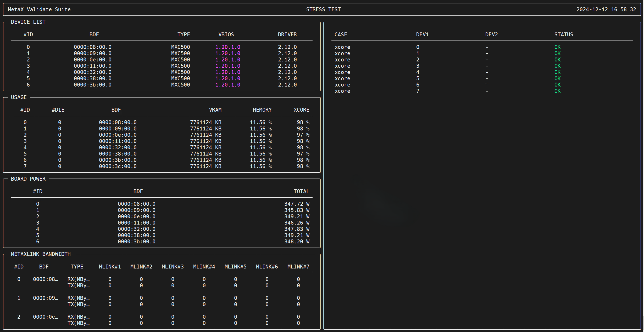Click the XCORE column header in USAGE
The width and height of the screenshot is (644, 332).
point(301,110)
